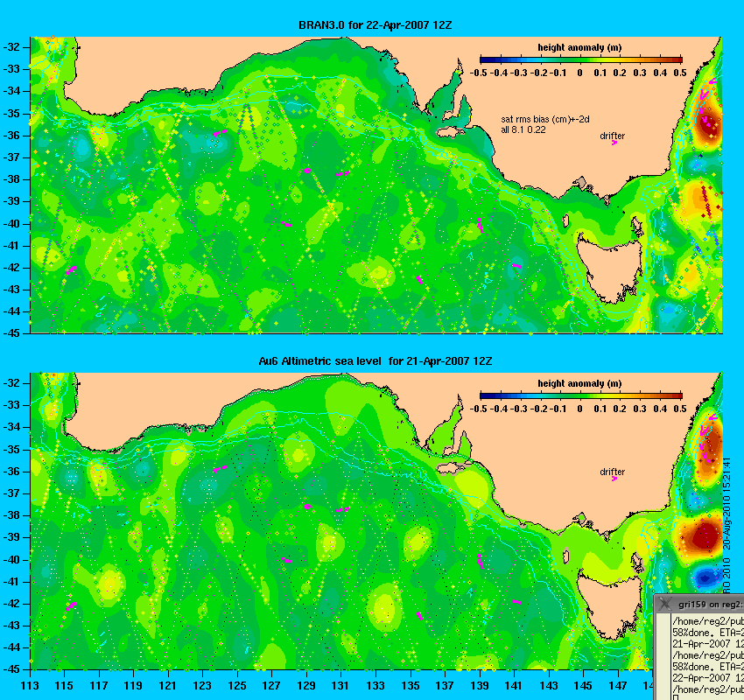Click the cursor block on the terminal's last line

coord(675,697)
